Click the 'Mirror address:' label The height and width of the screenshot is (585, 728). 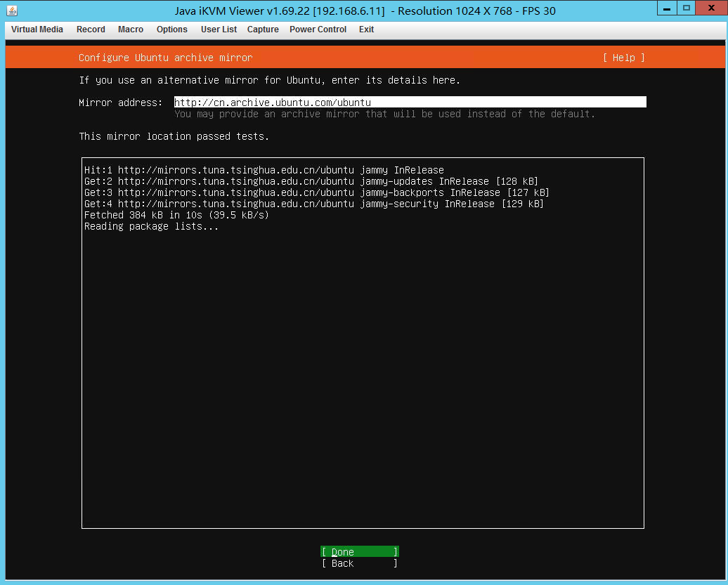point(121,103)
